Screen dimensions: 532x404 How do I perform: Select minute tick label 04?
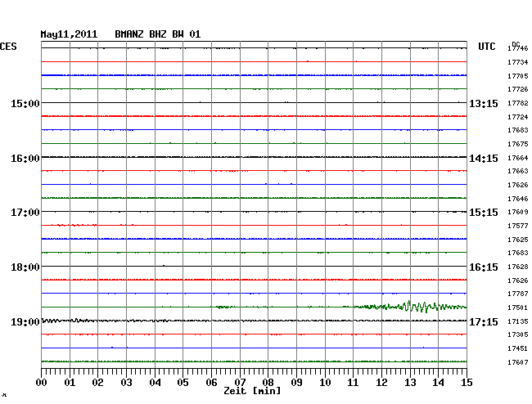(x=155, y=383)
